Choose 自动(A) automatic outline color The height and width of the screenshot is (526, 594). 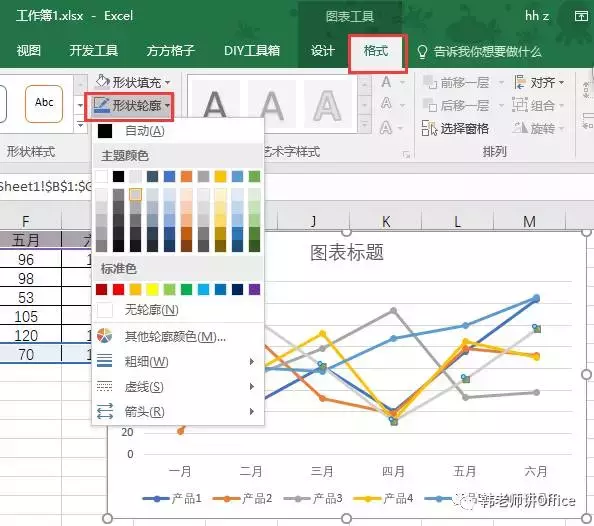coord(178,131)
